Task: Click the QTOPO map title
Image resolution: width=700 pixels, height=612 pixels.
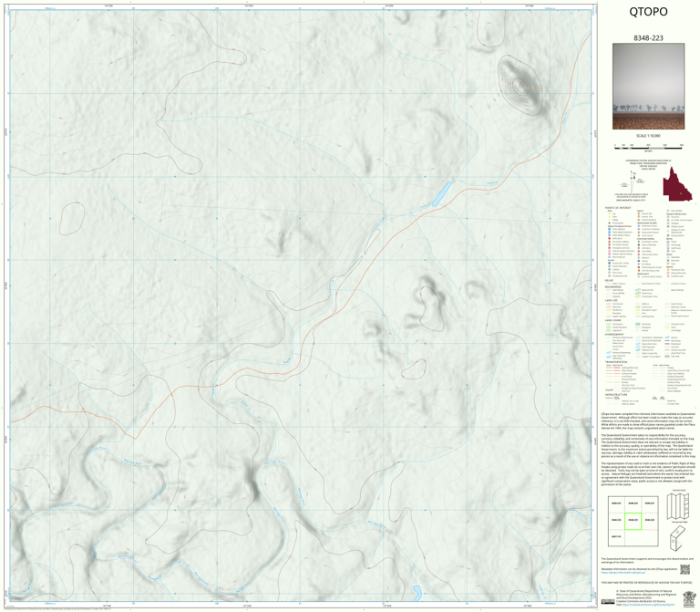Action: point(648,12)
